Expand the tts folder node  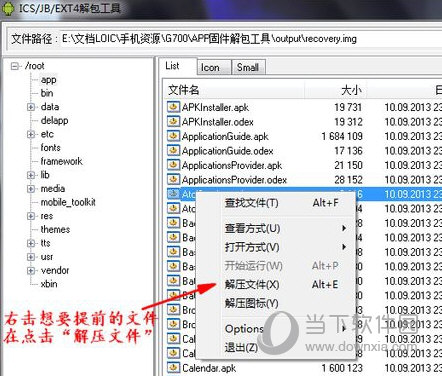[31, 243]
